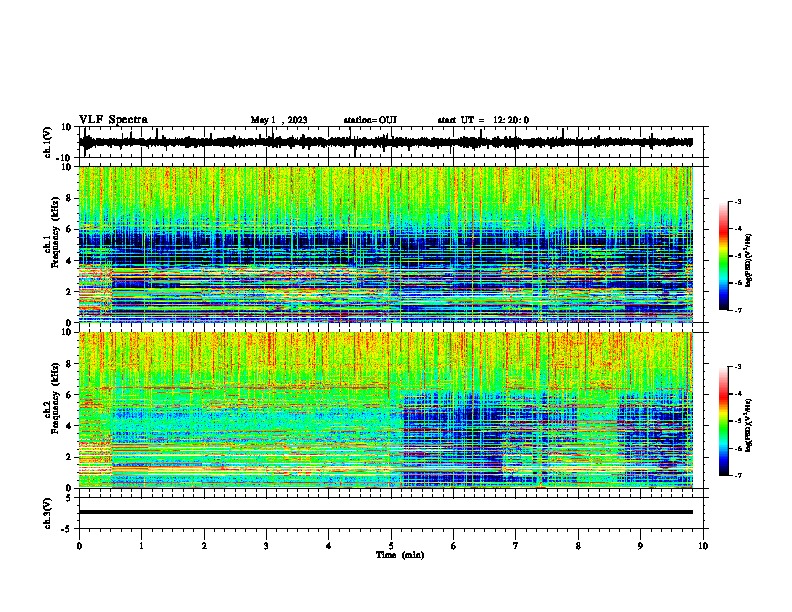This screenshot has height=612, width=792.
Task: Click the "-3" value on ch.1 color bar
Action: click(x=737, y=201)
